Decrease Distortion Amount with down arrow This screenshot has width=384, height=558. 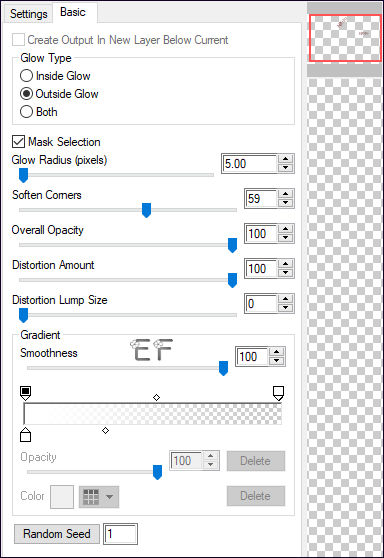(285, 273)
